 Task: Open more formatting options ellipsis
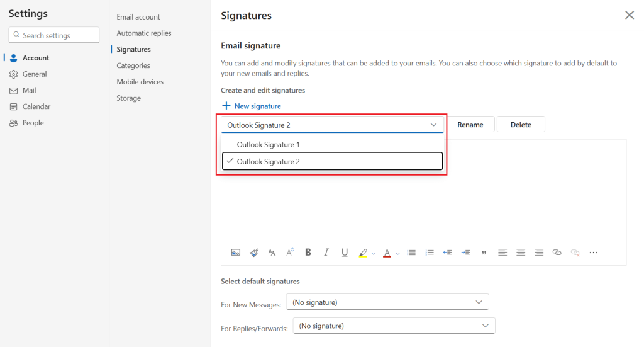click(593, 253)
